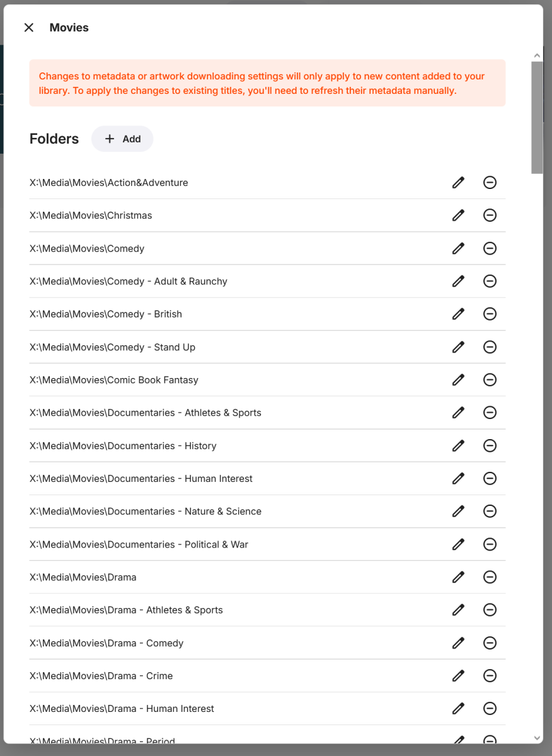Edit the Documentaries - History folder path

458,445
